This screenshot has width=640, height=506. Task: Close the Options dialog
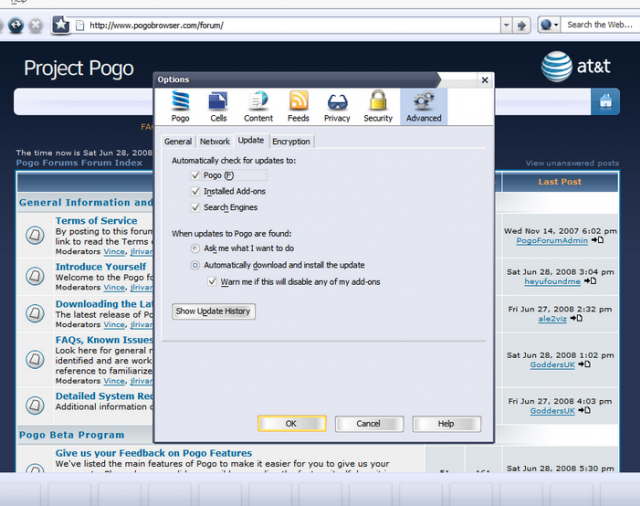click(x=485, y=80)
